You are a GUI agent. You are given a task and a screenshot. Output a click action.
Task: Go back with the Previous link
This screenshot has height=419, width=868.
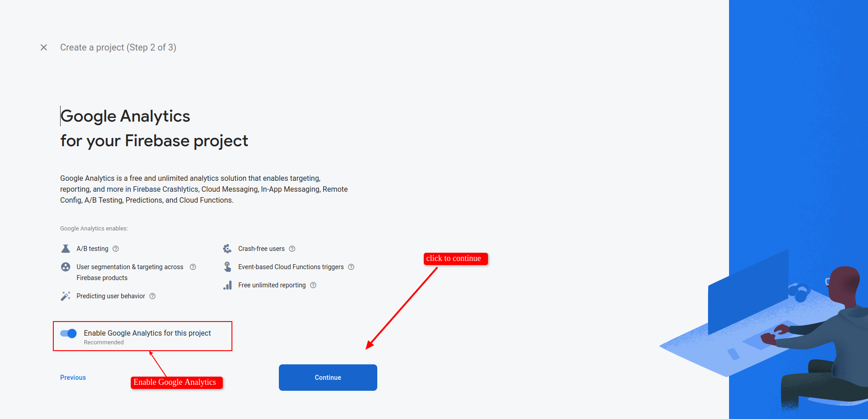(73, 378)
